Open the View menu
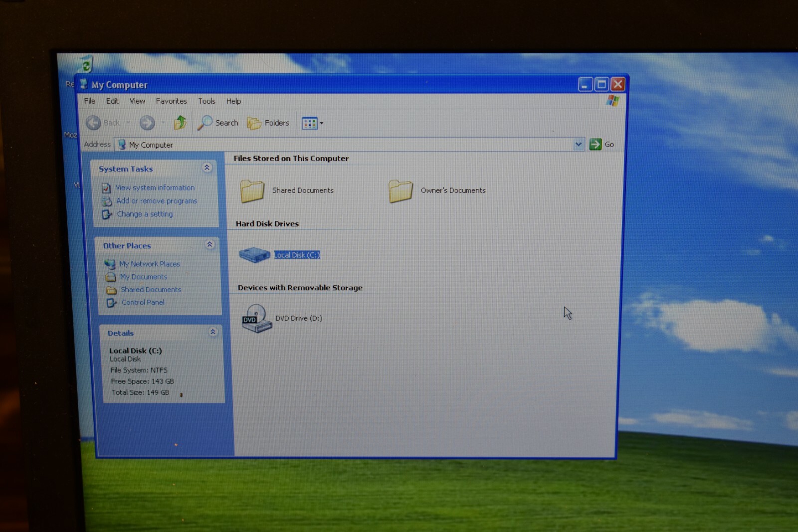The image size is (798, 532). coord(137,101)
